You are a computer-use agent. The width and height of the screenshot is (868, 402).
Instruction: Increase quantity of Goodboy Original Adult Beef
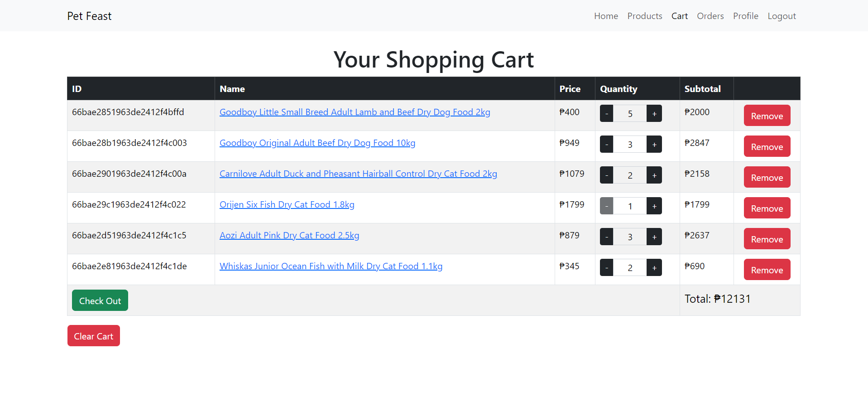click(654, 144)
